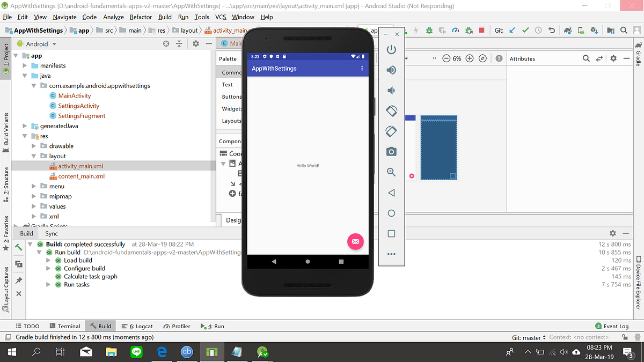
Task: Stop the running app with the red square
Action: tap(481, 31)
